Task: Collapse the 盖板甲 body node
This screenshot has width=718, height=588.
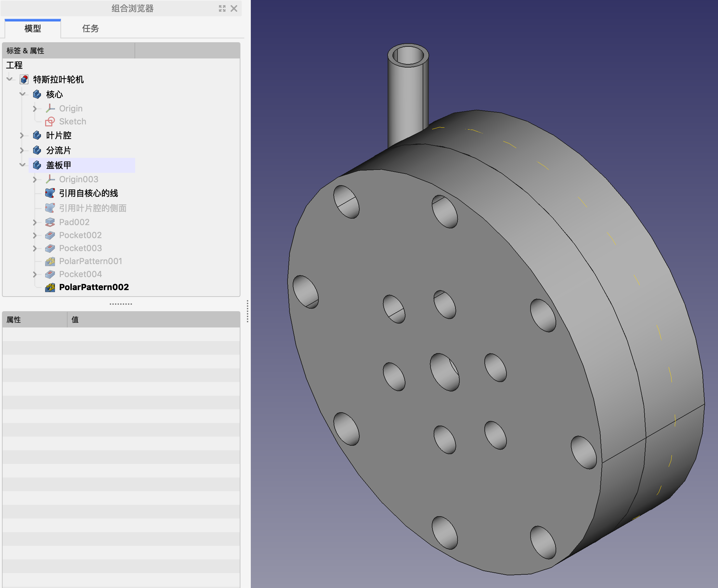Action: 22,165
